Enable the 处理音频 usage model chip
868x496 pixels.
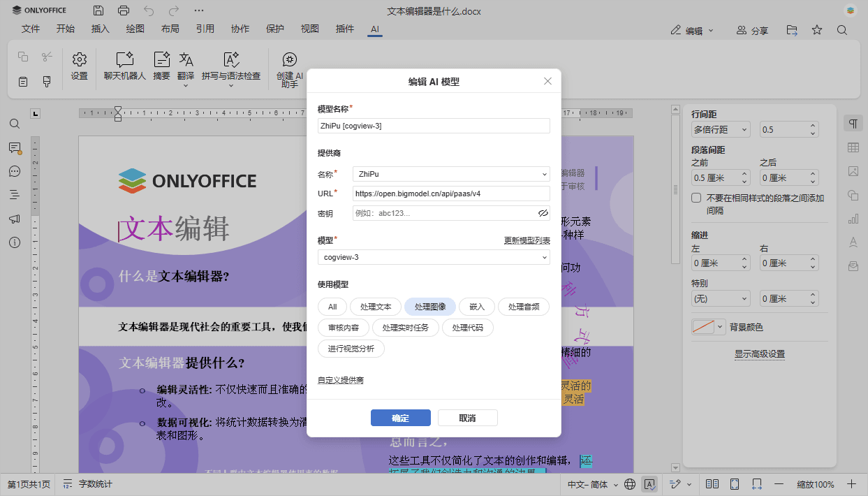[524, 307]
